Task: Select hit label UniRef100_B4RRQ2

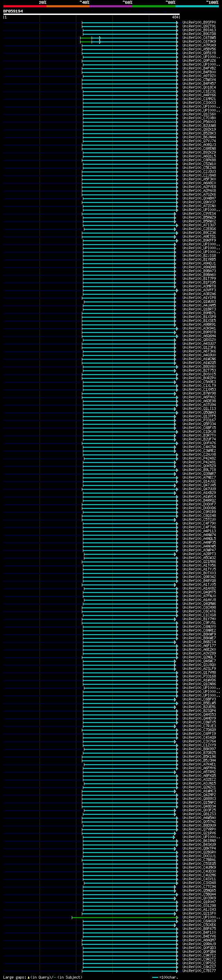Action: pos(199,500)
